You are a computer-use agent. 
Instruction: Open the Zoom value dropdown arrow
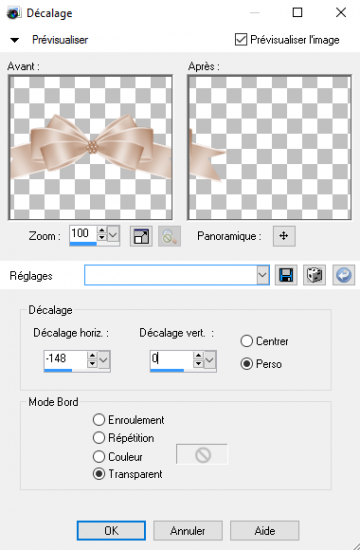click(x=113, y=234)
